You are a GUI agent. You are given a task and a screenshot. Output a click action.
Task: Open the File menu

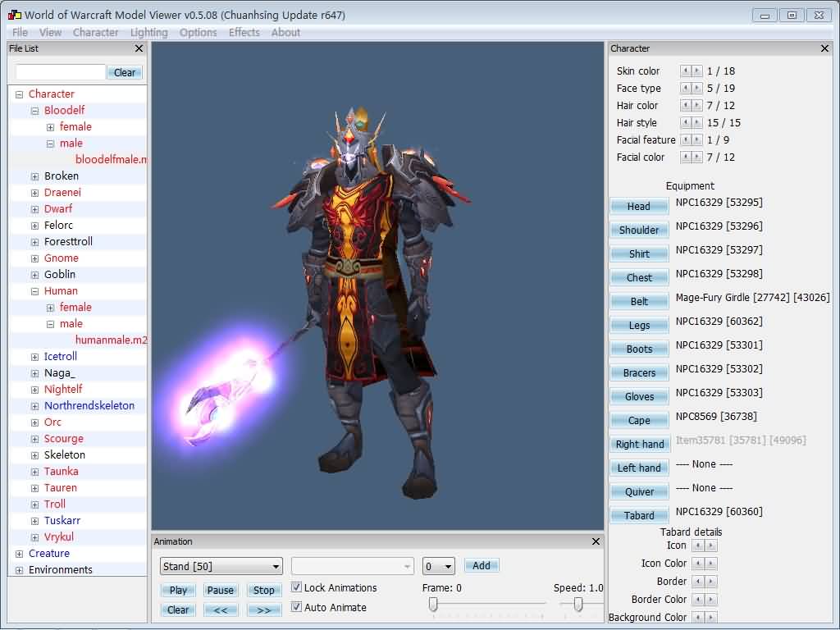[x=20, y=32]
